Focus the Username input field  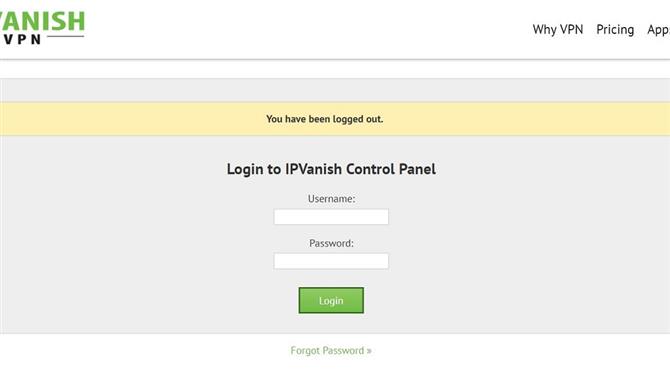[x=331, y=217]
